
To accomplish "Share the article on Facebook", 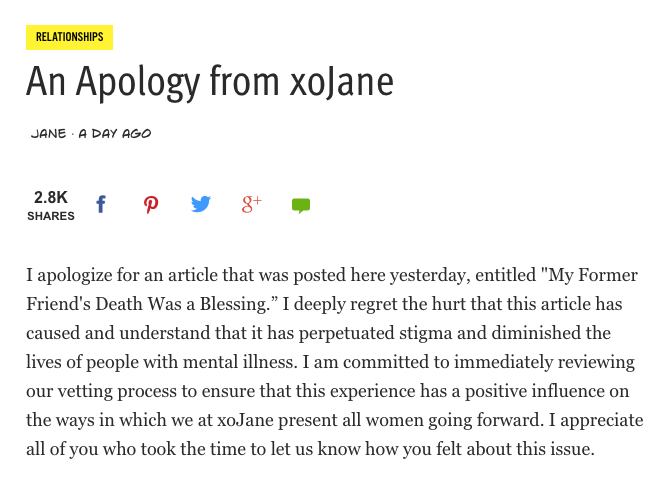I will (x=101, y=205).
